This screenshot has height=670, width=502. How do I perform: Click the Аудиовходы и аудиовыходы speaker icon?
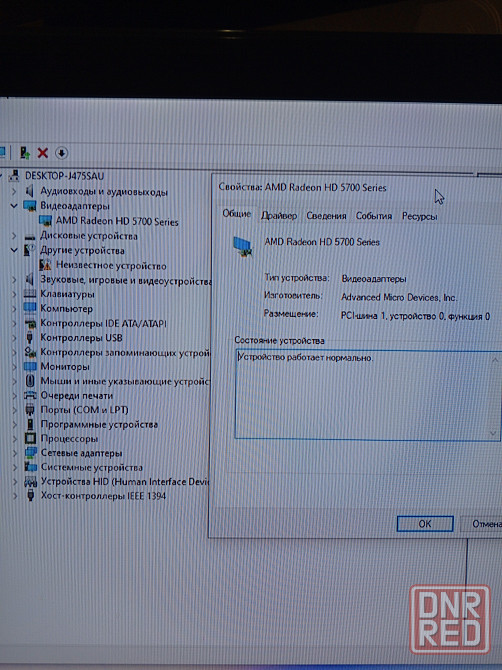tap(29, 191)
